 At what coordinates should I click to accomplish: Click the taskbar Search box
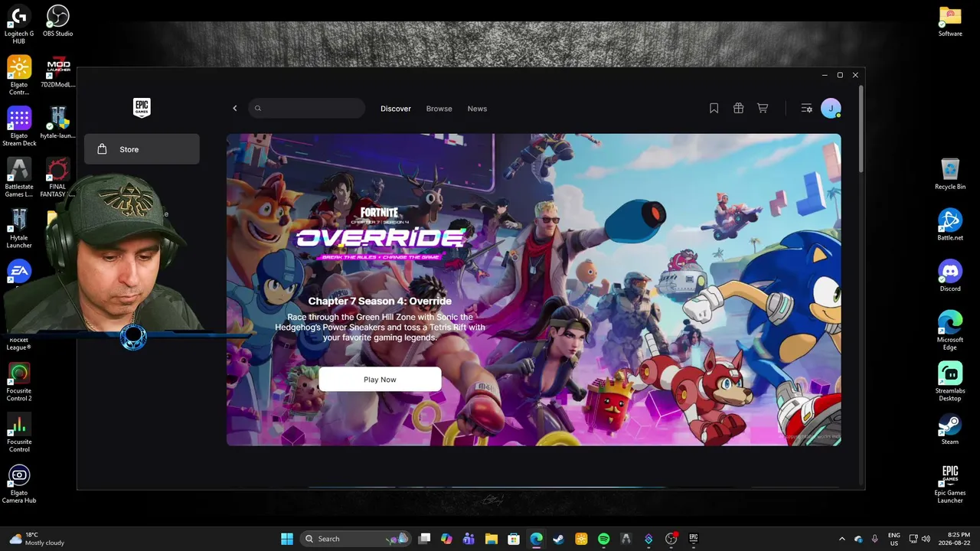pos(355,539)
